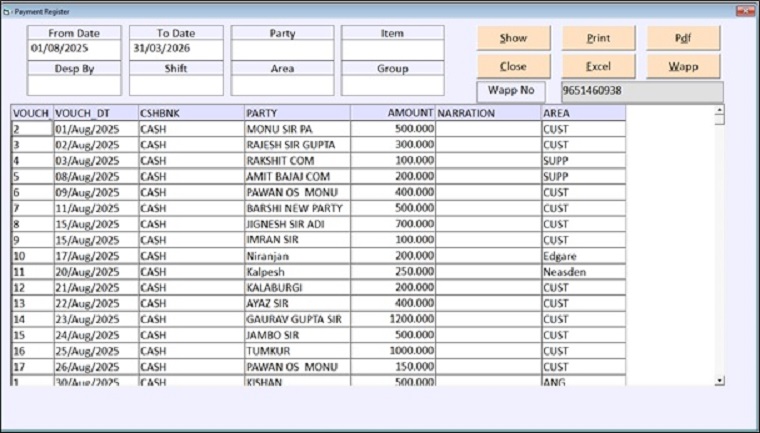This screenshot has width=760, height=433.
Task: Select party cell IMRAN SIR
Action: pyautogui.click(x=298, y=240)
